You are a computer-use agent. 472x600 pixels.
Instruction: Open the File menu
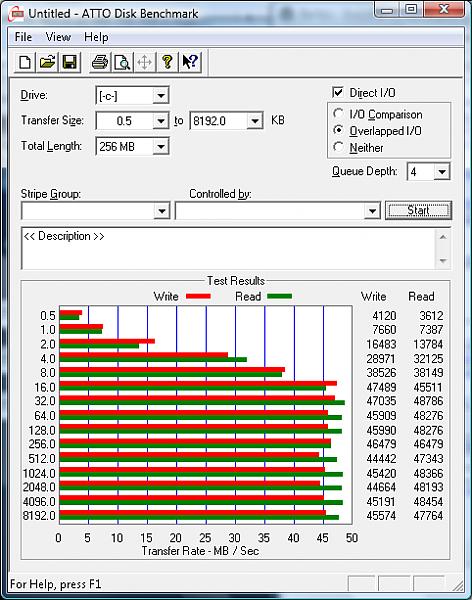coord(23,37)
